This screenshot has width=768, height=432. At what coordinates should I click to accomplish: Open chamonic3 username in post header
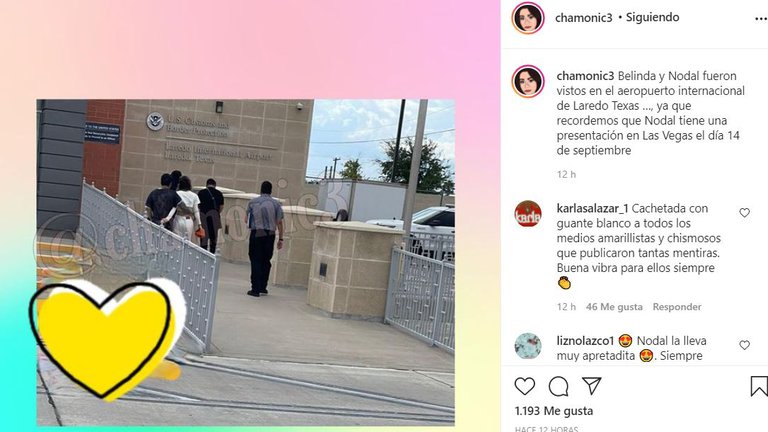tap(583, 18)
